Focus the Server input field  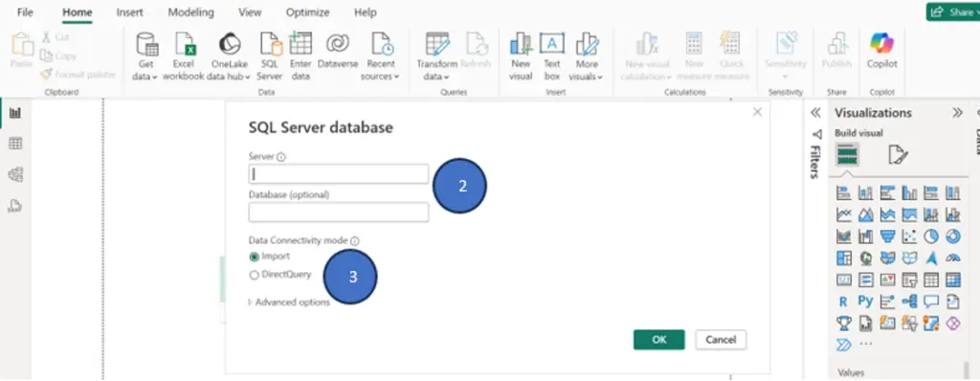[x=339, y=174]
